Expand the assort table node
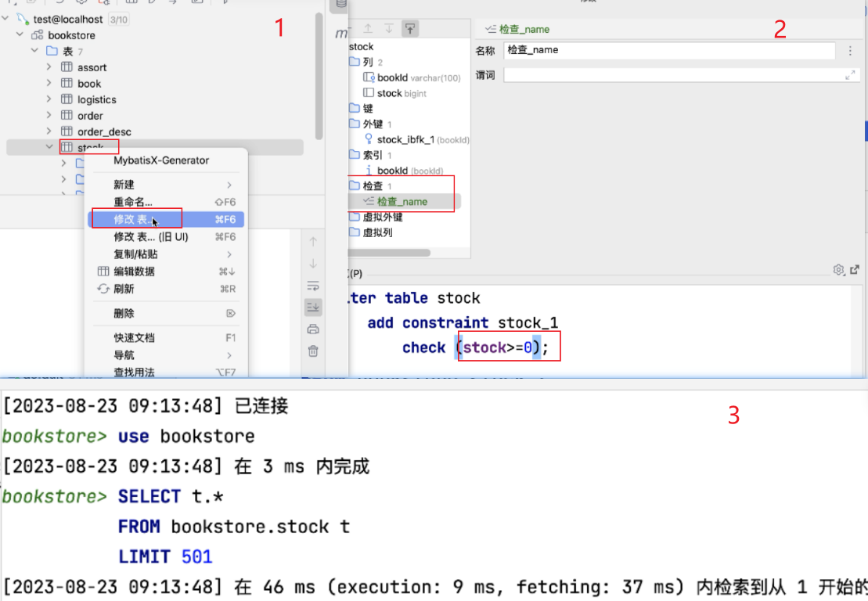868x601 pixels. [x=49, y=67]
